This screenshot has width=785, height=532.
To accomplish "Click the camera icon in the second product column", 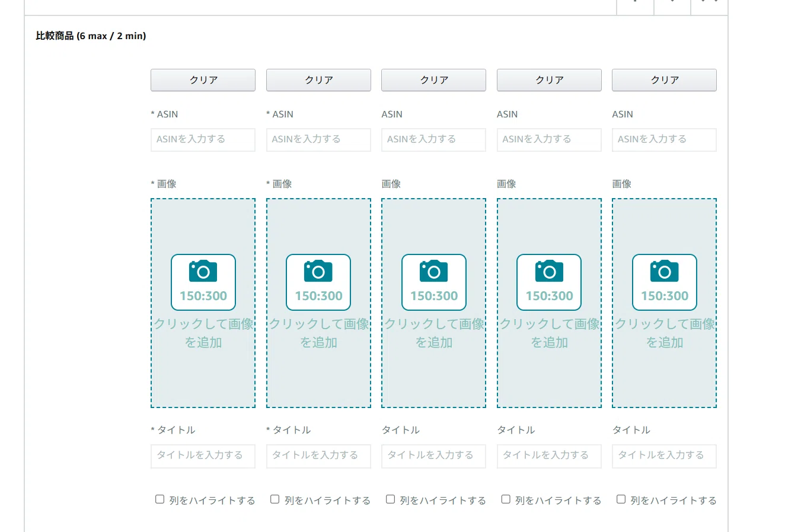I will click(318, 272).
